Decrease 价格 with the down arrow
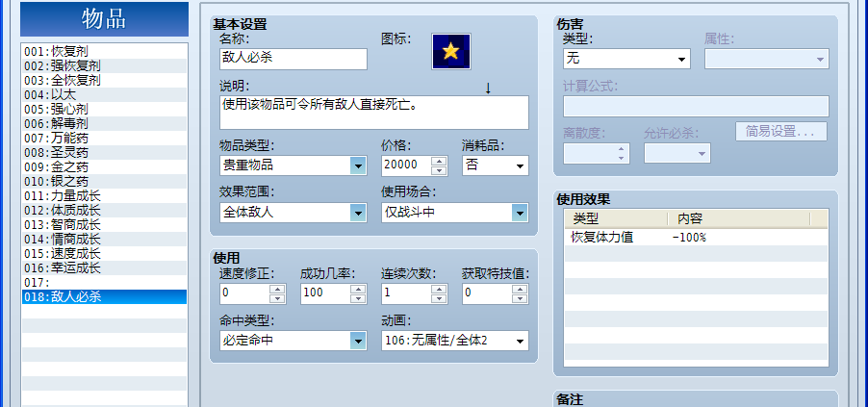Screen dimensions: 868x407 [x=439, y=170]
